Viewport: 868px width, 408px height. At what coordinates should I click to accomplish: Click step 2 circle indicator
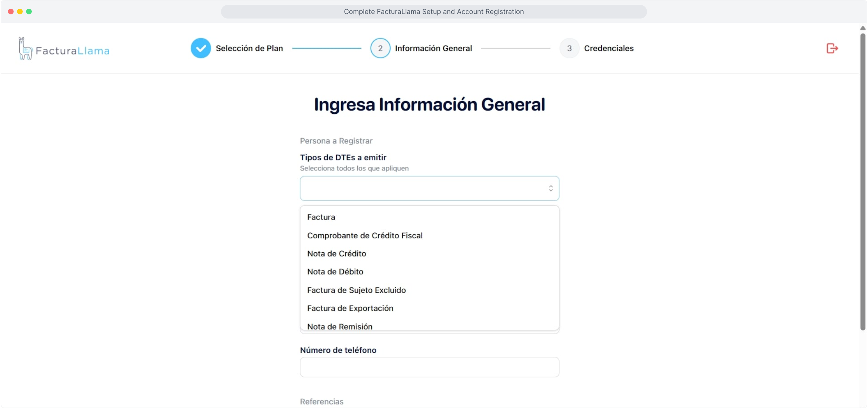click(380, 48)
